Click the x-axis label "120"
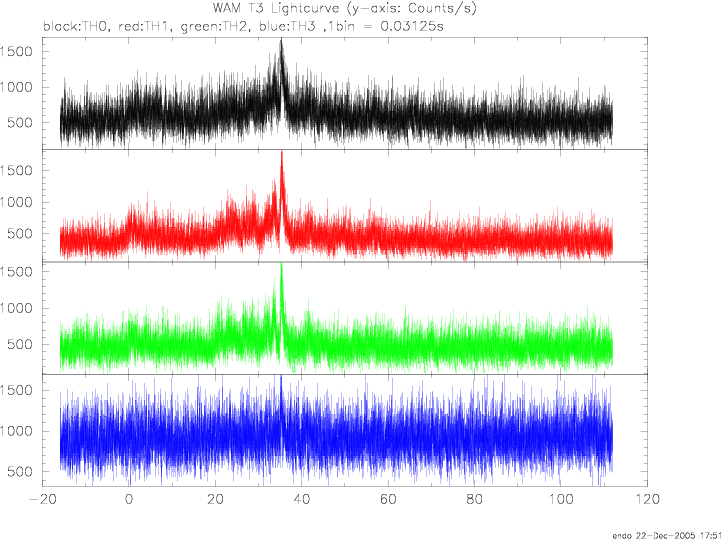 (647, 499)
